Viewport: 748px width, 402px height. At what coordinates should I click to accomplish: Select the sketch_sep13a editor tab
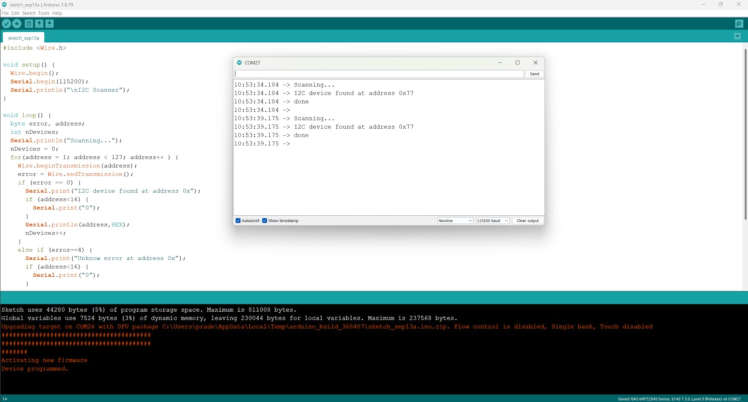tap(24, 37)
